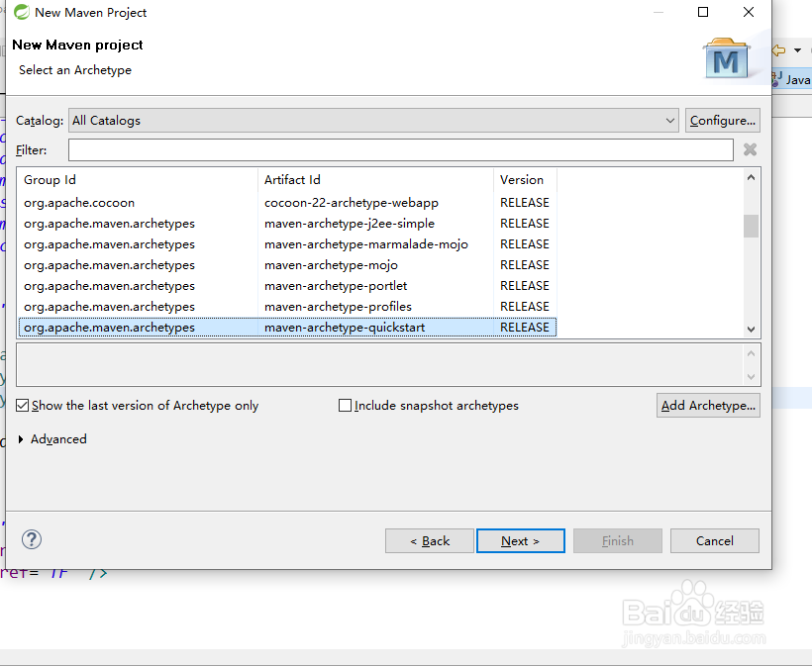
Task: Select maven-archetype-portlet archetype
Action: pos(287,286)
